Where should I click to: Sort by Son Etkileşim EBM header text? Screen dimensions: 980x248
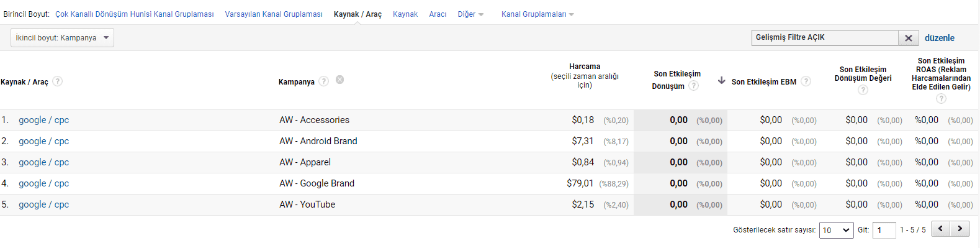click(763, 82)
